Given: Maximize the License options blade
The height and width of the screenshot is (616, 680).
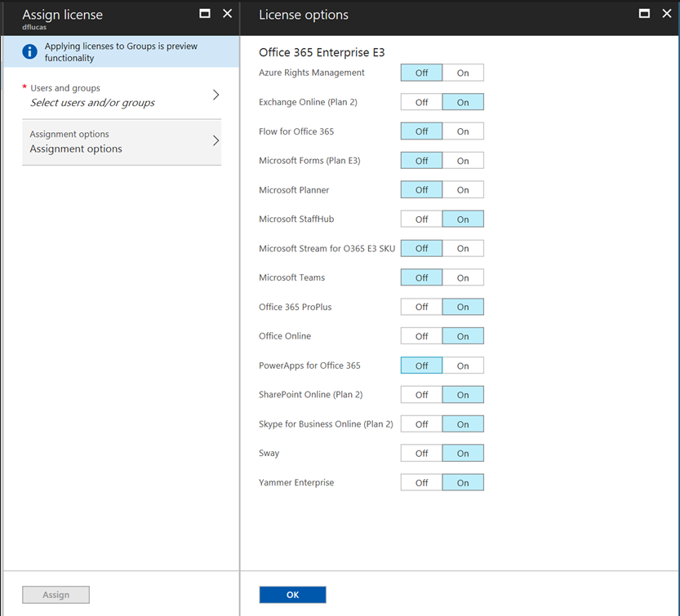Looking at the screenshot, I should [644, 13].
